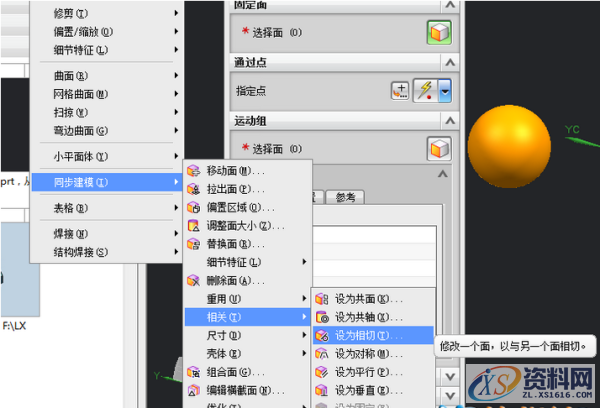Click the 固定面 select face cube button
Image resolution: width=600 pixels, height=408 pixels.
(x=439, y=32)
